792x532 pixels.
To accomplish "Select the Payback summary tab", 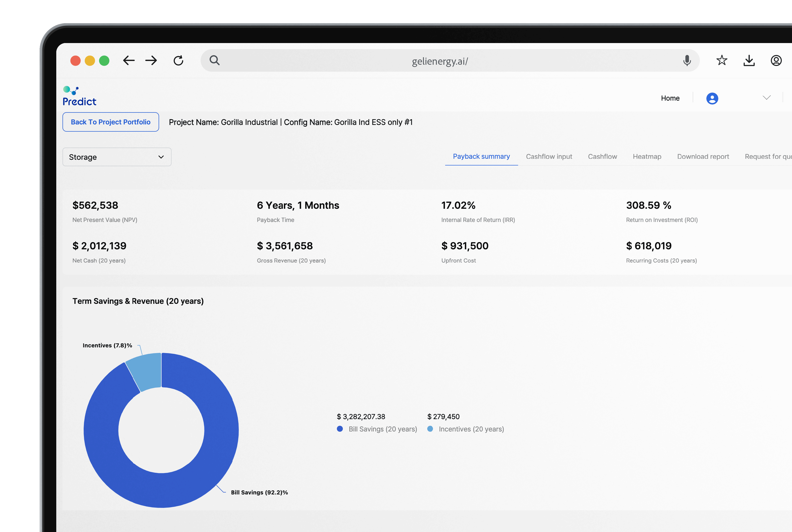I will pyautogui.click(x=481, y=157).
